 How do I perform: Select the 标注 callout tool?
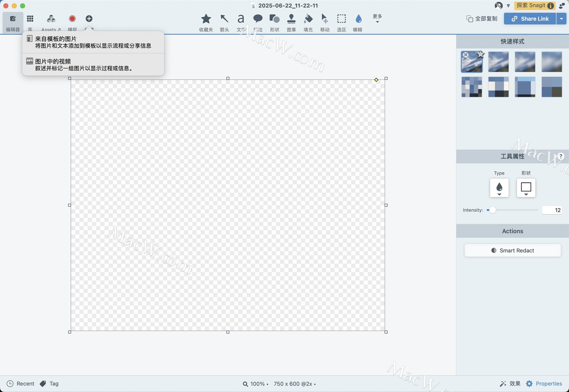(x=258, y=23)
